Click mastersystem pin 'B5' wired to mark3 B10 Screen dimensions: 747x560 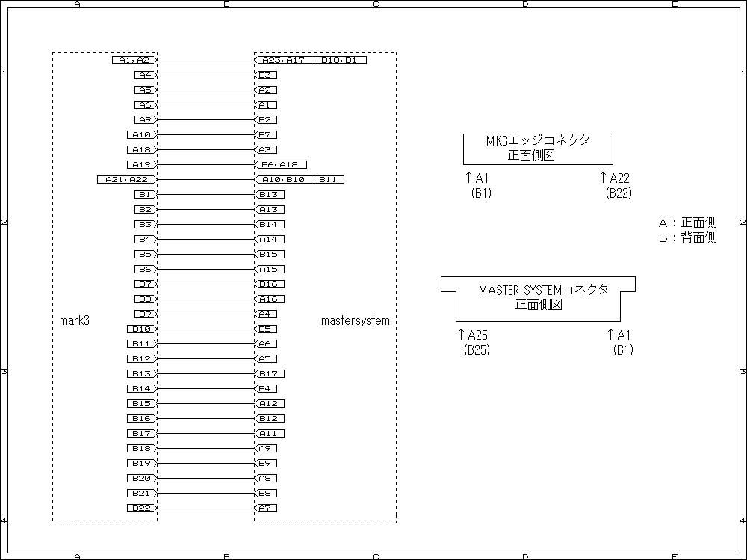[265, 329]
